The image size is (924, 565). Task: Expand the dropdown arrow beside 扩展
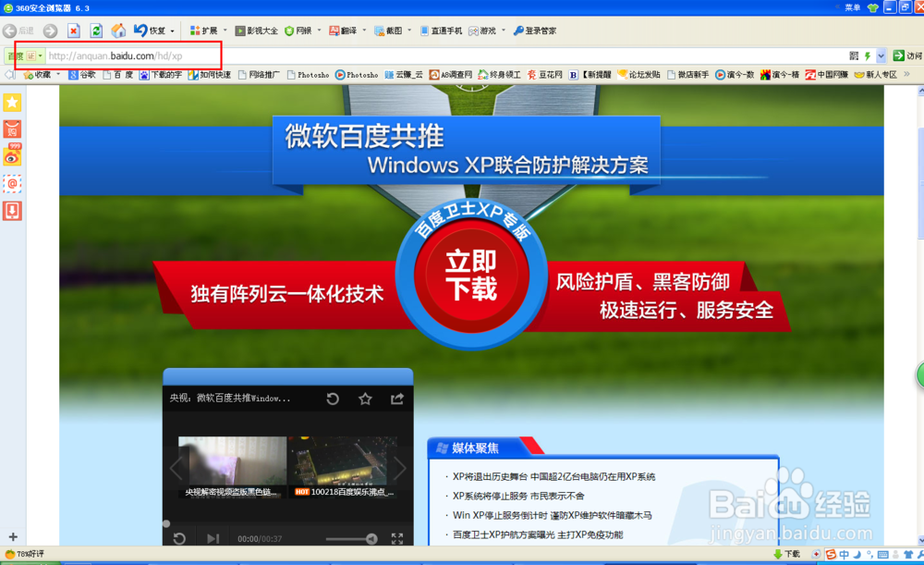tap(225, 31)
